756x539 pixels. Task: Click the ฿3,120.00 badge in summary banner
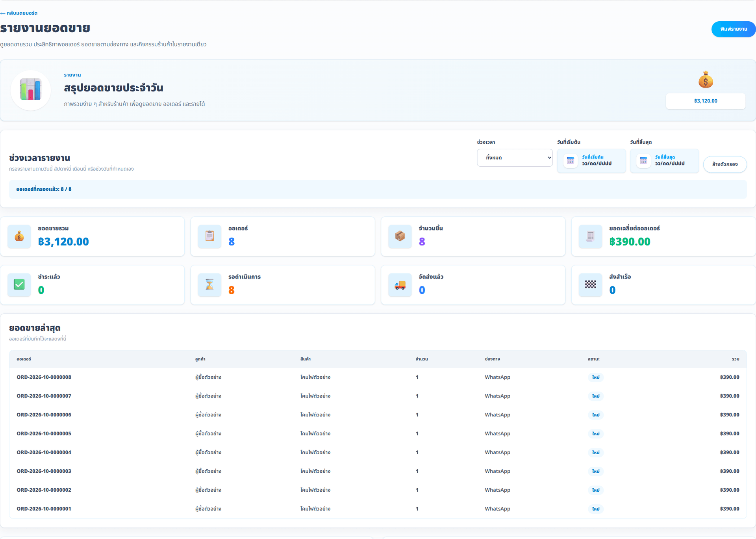706,101
